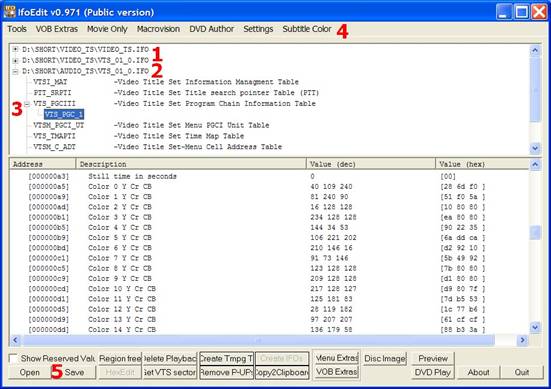Viewport: 551px width, 389px height.
Task: Click the Copy2Clipboard button
Action: click(282, 372)
